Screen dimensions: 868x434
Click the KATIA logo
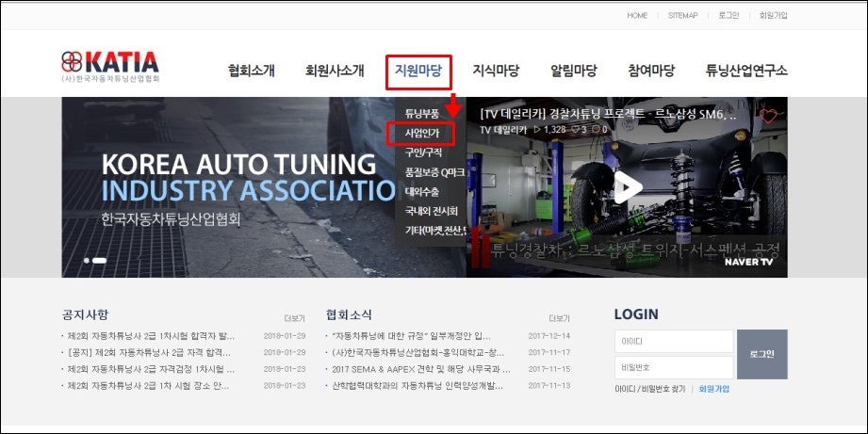click(x=110, y=66)
